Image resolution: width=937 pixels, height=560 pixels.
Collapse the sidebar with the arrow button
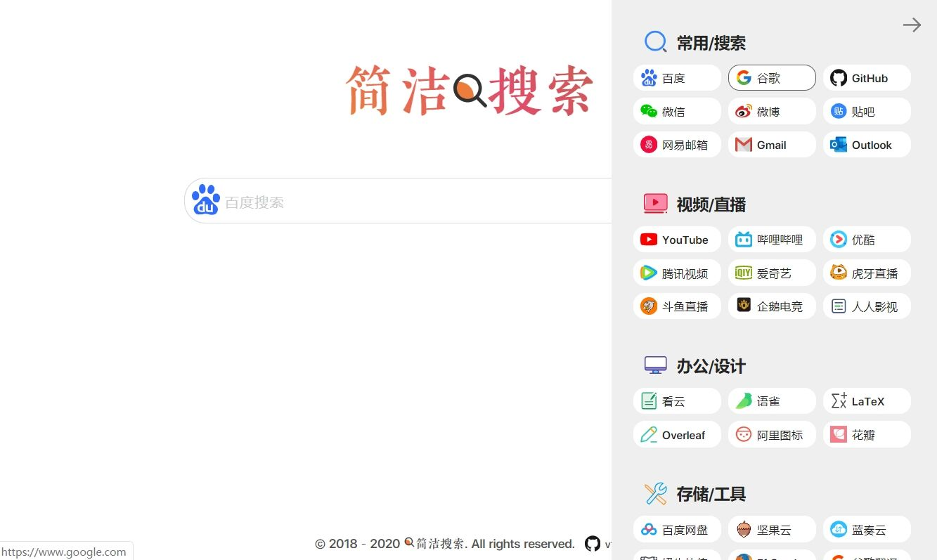point(912,25)
